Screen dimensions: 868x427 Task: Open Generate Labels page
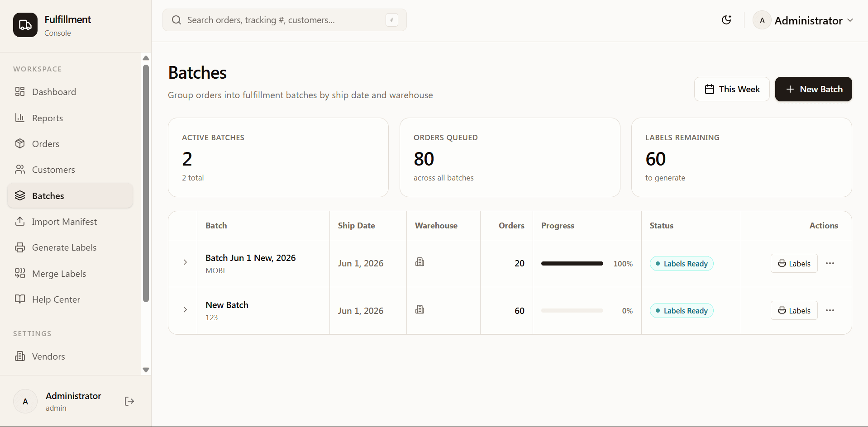coord(70,247)
